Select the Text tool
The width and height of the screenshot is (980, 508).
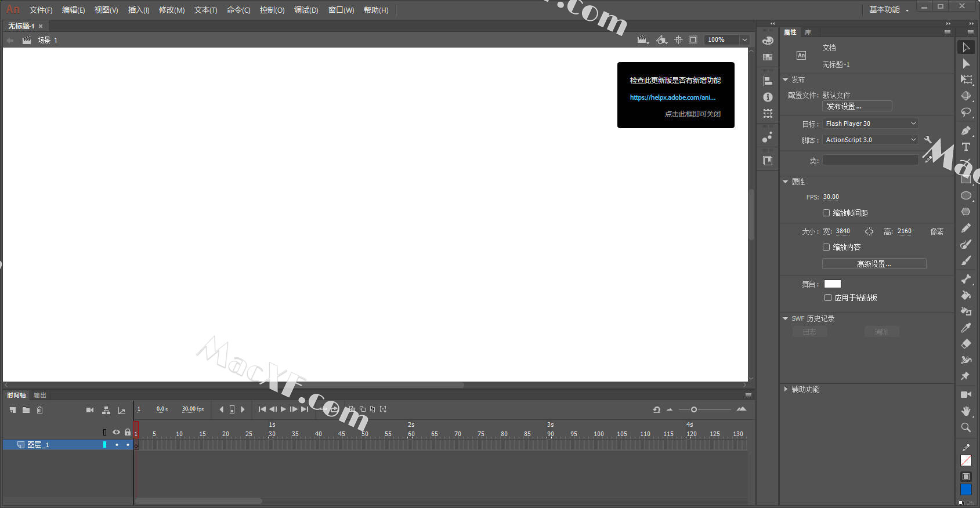click(x=966, y=147)
